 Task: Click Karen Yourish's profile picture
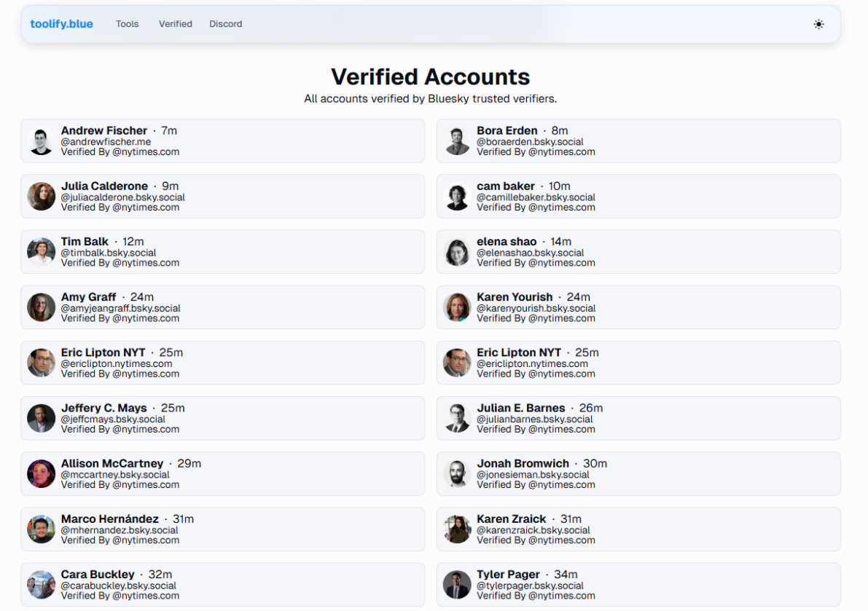[x=457, y=307]
